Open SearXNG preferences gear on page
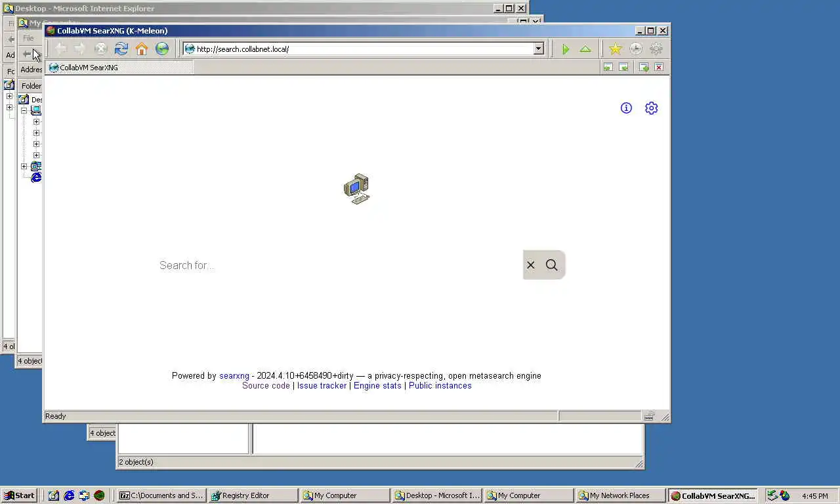840x504 pixels. [651, 108]
